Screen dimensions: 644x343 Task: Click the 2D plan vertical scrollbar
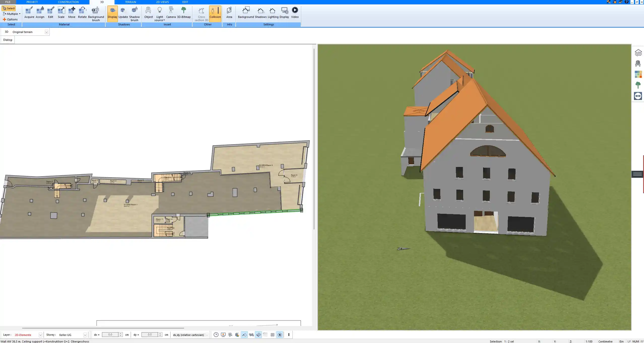tap(314, 139)
